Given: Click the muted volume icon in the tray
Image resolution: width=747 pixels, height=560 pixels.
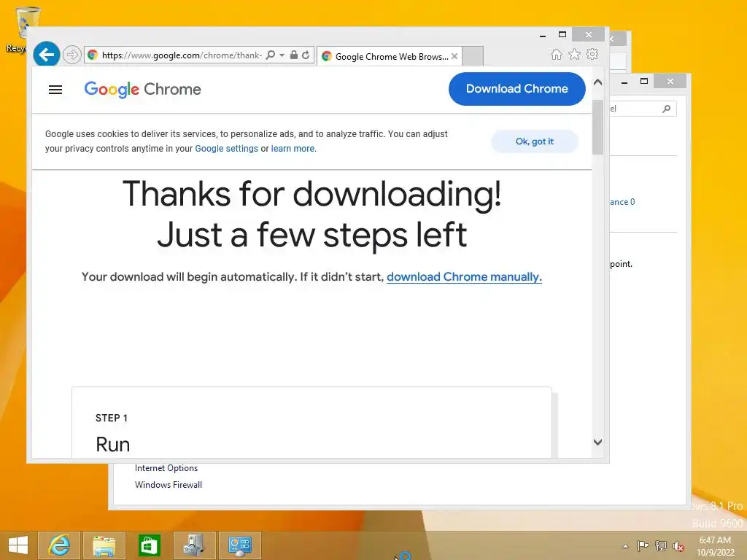Looking at the screenshot, I should [678, 546].
